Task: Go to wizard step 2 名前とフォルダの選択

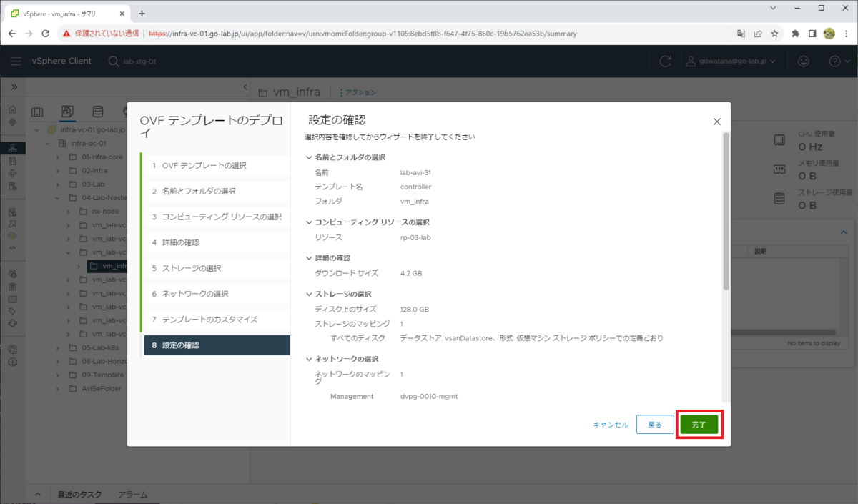Action: [216, 191]
